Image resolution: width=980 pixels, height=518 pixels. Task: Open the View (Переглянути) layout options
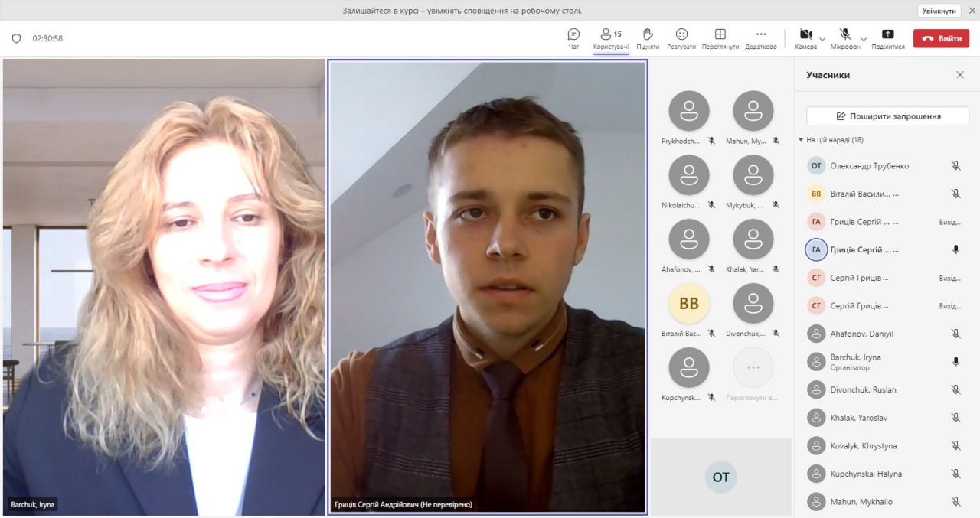[720, 38]
